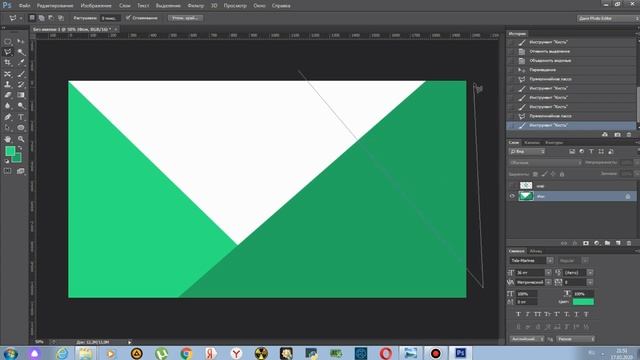The height and width of the screenshot is (360, 640).
Task: Select the Dodge tool
Action: tap(21, 106)
